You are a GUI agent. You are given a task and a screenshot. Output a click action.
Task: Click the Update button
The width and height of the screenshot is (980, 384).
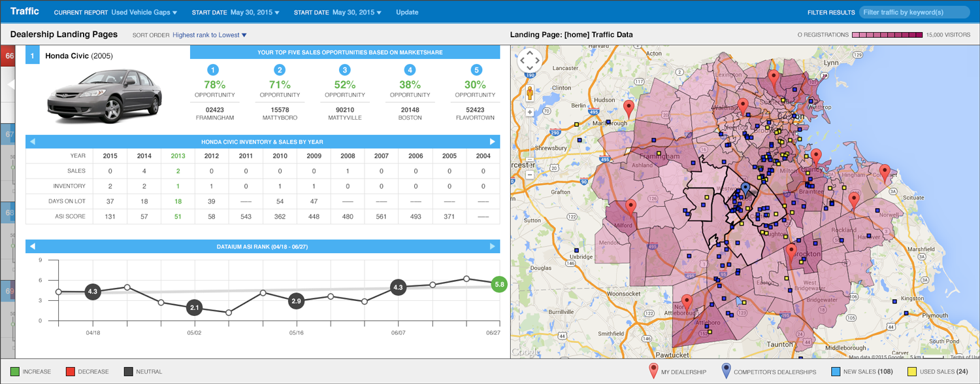click(x=407, y=12)
